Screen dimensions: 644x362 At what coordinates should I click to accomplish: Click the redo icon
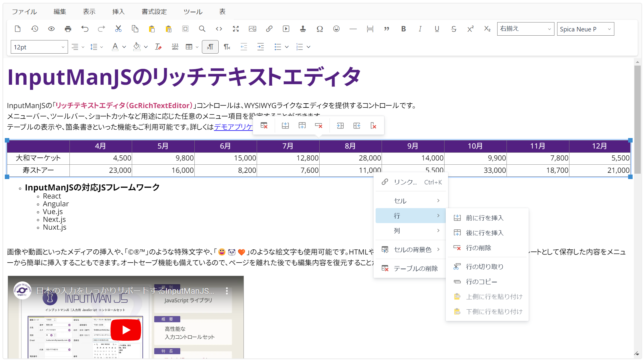click(102, 29)
